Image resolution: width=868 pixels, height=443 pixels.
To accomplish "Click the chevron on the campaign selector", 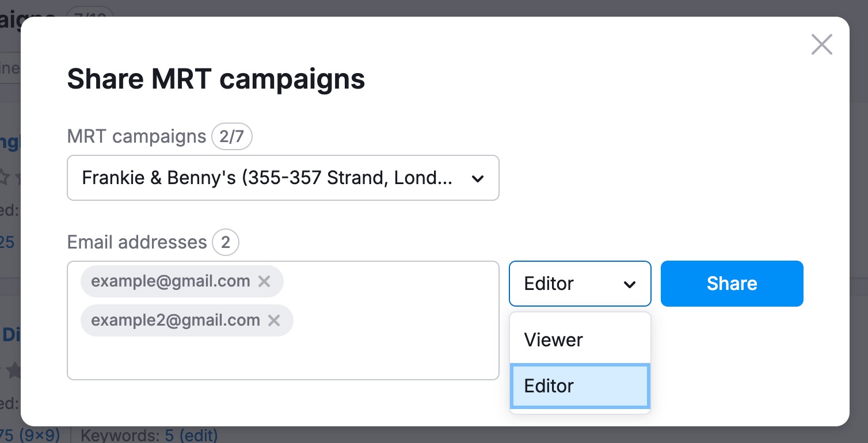I will pyautogui.click(x=478, y=178).
